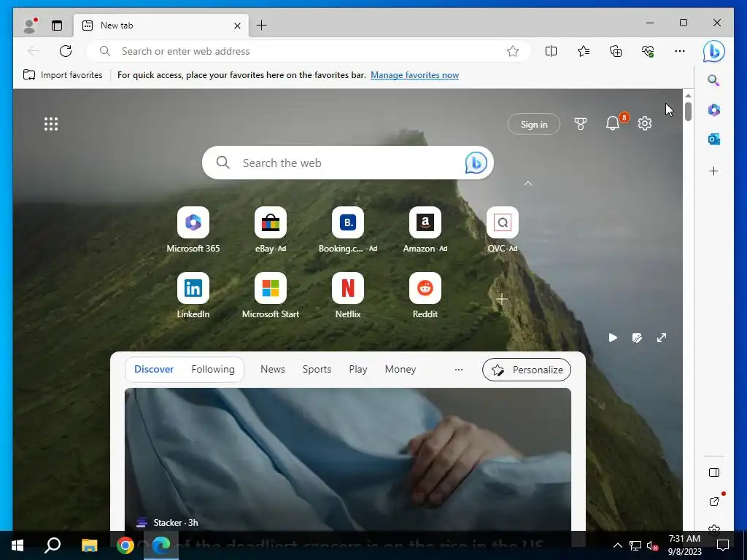The height and width of the screenshot is (560, 747).
Task: Add a new quick link with the plus tile
Action: click(502, 299)
